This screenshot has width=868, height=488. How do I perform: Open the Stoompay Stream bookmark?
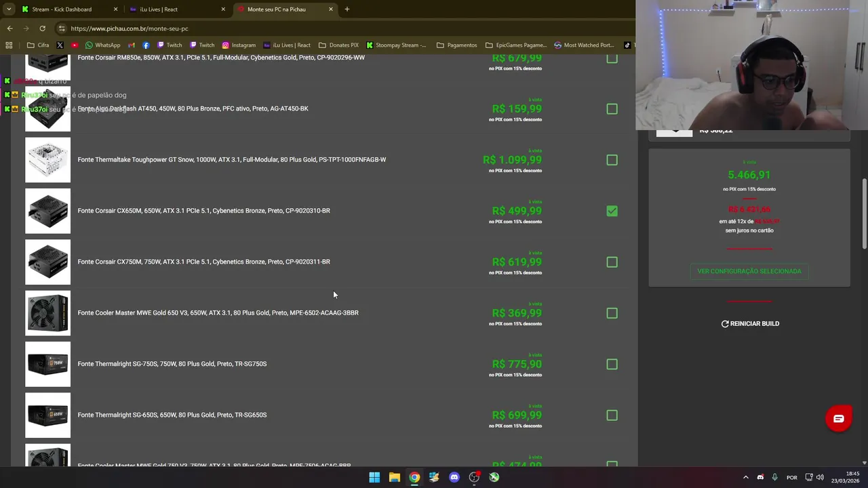(x=396, y=45)
